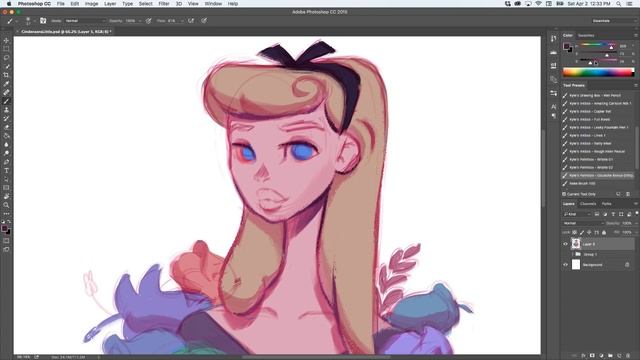The height and width of the screenshot is (360, 640).
Task: Select the Blur tool
Action: click(6, 144)
